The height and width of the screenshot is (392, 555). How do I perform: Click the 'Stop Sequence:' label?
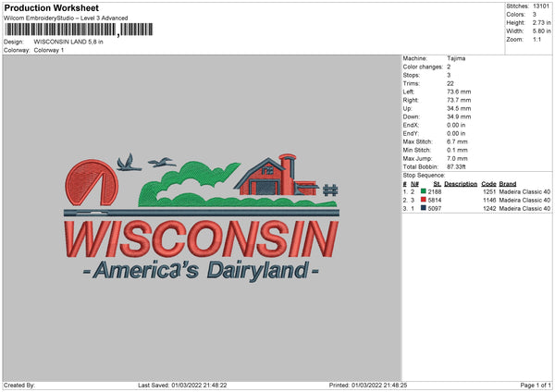tap(424, 176)
